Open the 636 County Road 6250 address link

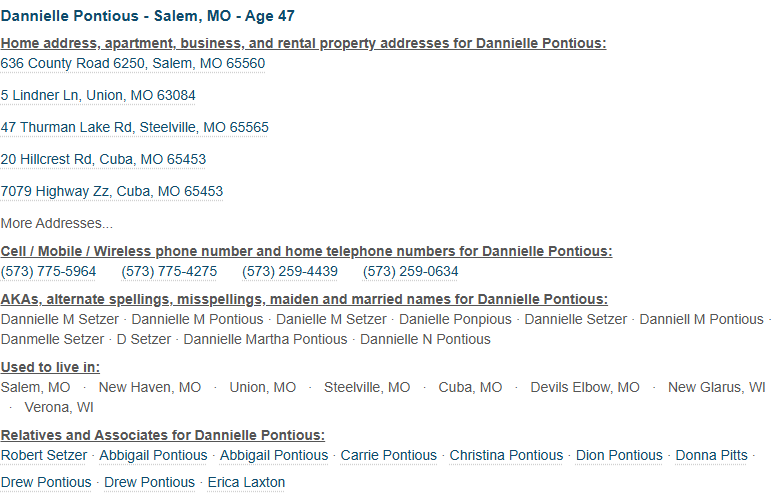[x=132, y=63]
